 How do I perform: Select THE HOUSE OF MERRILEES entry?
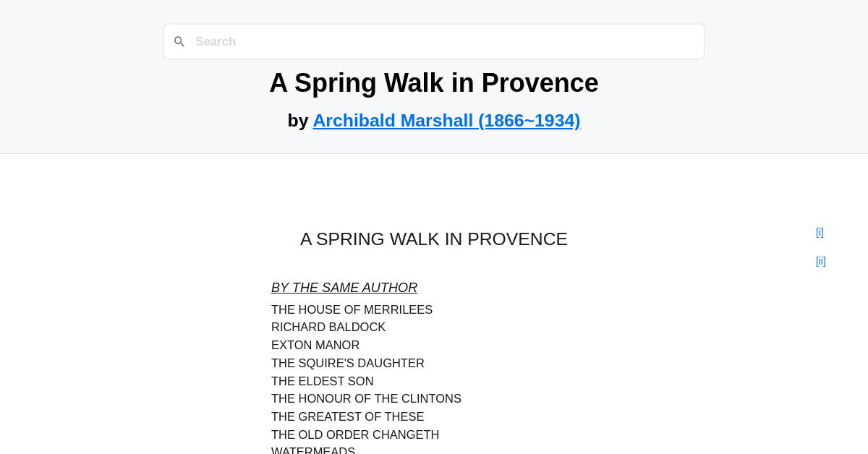pos(352,309)
